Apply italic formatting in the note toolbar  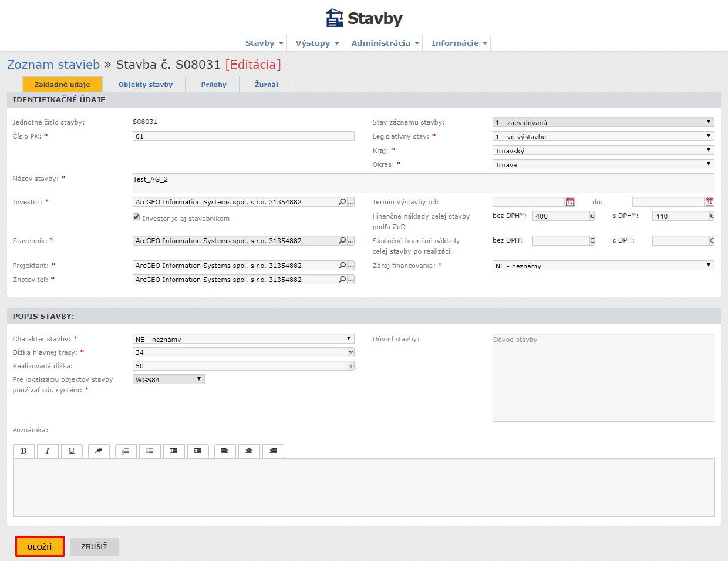point(48,451)
